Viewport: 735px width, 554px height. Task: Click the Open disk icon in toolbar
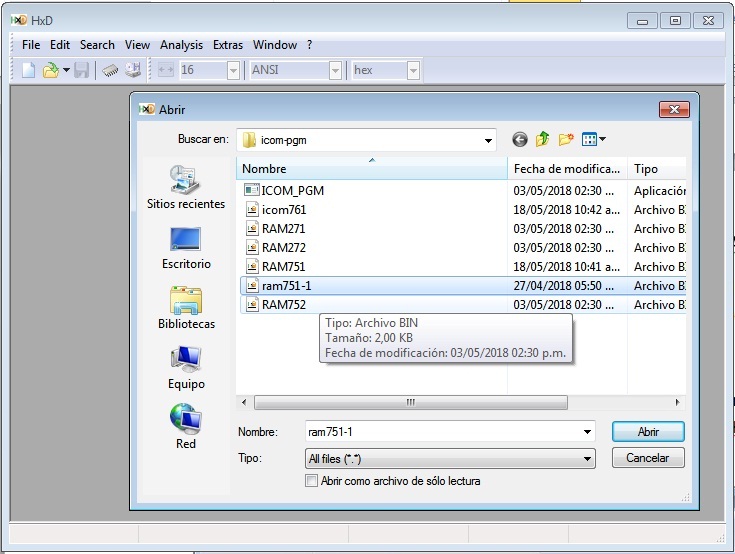tap(133, 70)
